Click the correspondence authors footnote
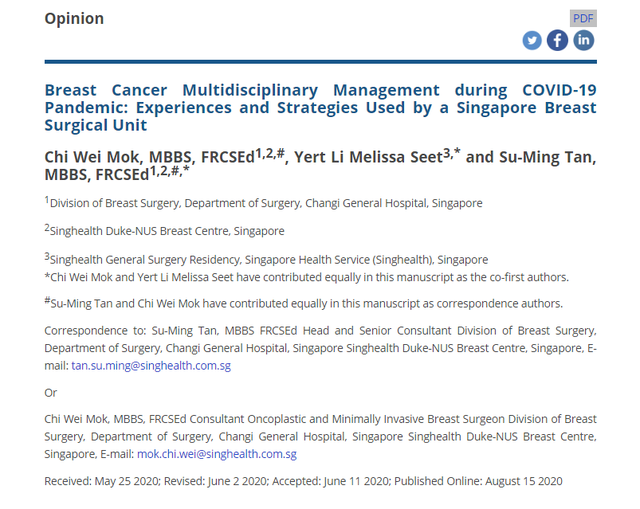 pos(304,303)
